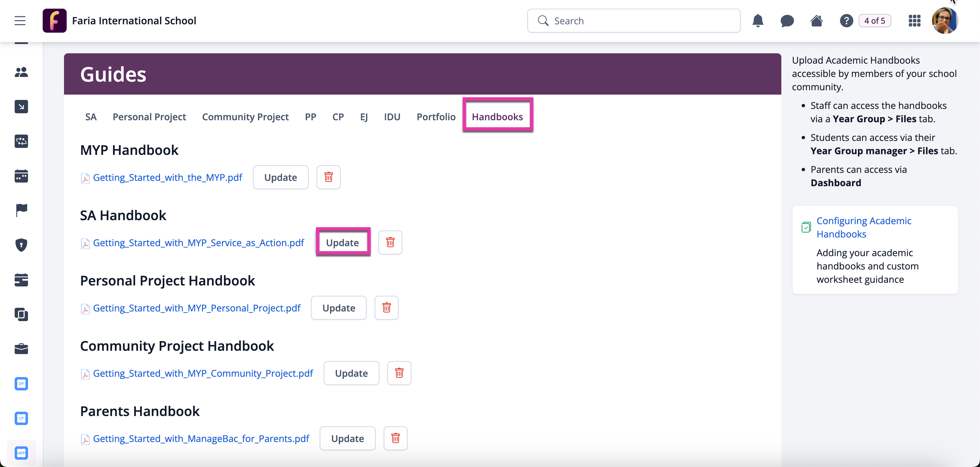Click the MYP Handbook heading
Screen dimensions: 980x467
coord(129,150)
